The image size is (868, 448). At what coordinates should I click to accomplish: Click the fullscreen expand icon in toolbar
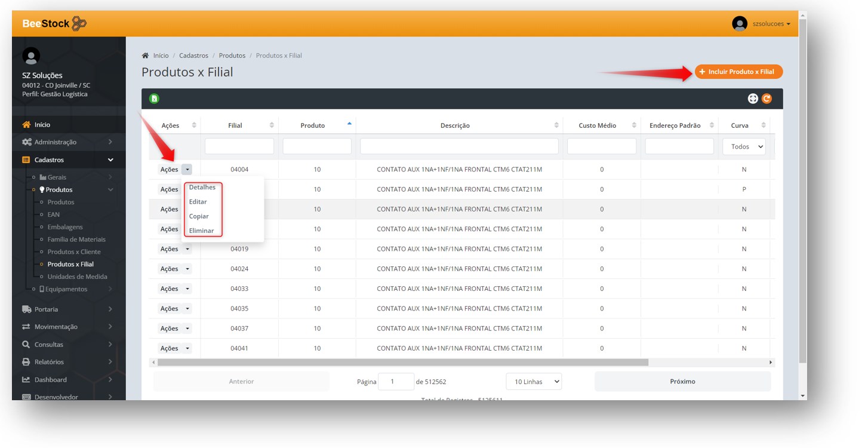753,99
